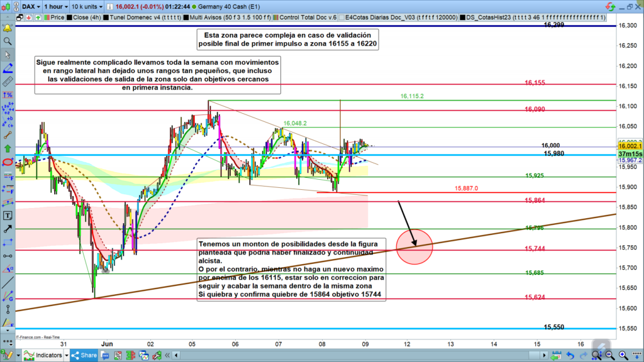
Task: Select the magnifier zoom tool
Action: (8, 41)
